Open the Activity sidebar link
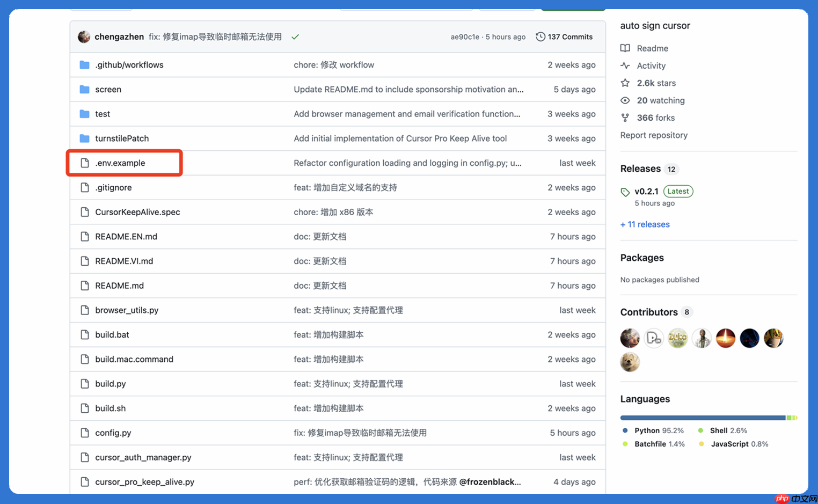 click(651, 65)
